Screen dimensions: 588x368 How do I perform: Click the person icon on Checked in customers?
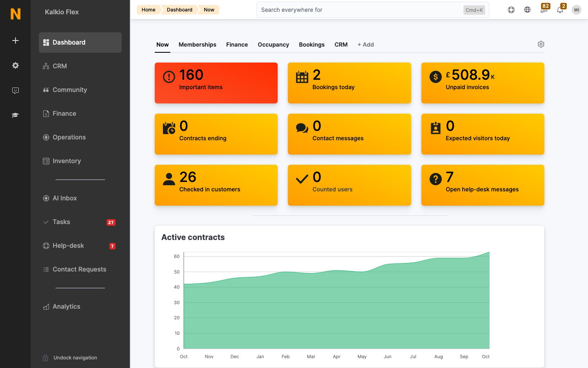169,179
